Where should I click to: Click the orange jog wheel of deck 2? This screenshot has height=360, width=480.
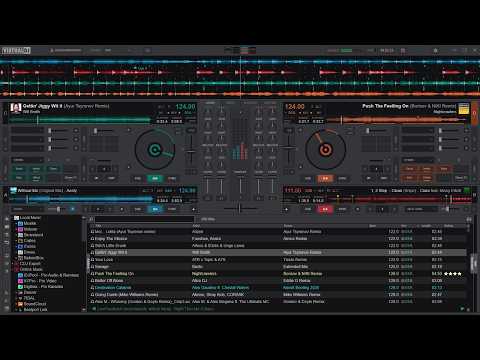click(326, 149)
